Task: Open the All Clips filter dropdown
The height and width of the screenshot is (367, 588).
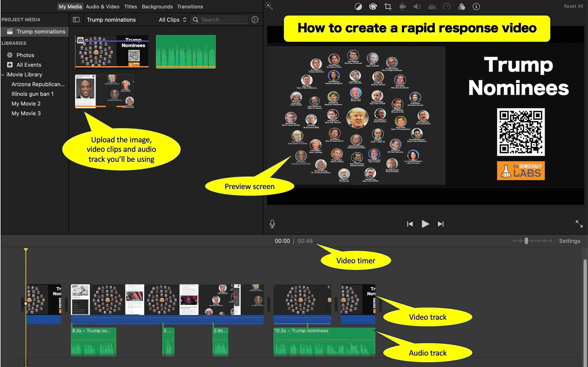Action: [173, 20]
